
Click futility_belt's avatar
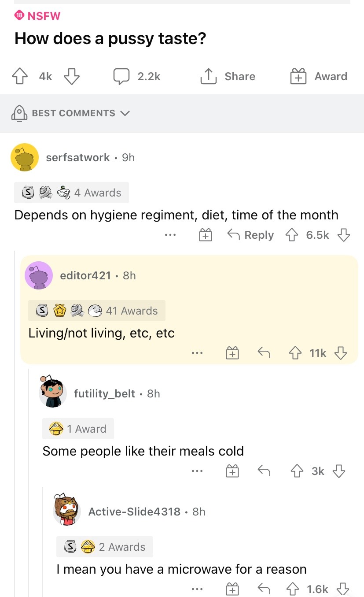[x=53, y=392]
